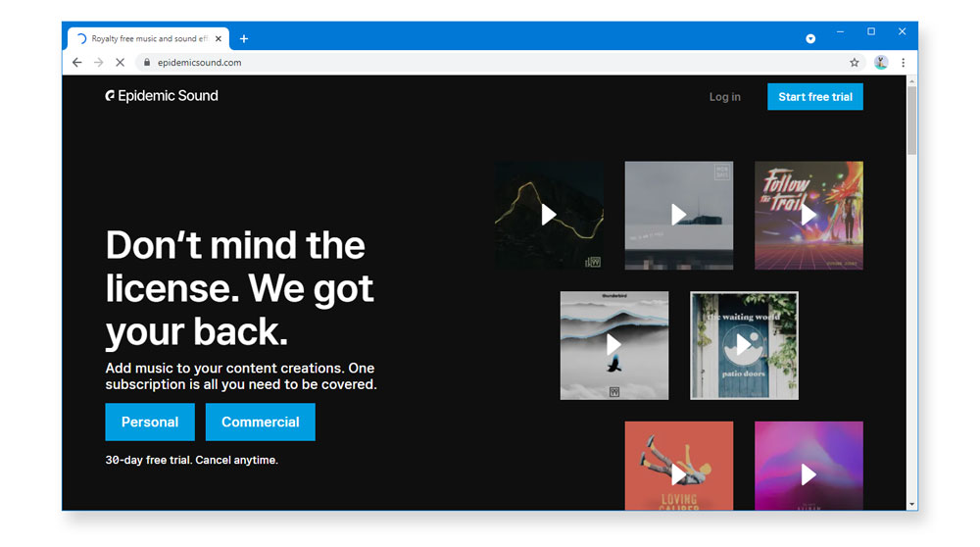Choose the Personal plan button
980x547 pixels.
point(150,422)
